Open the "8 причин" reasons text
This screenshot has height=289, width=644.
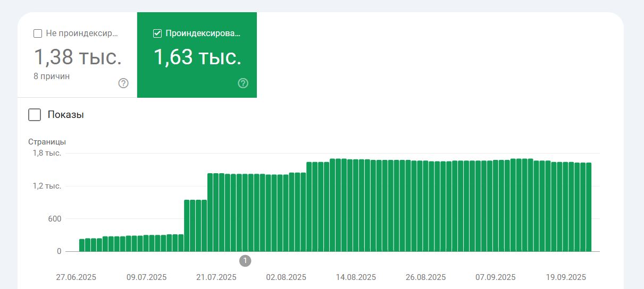[52, 76]
